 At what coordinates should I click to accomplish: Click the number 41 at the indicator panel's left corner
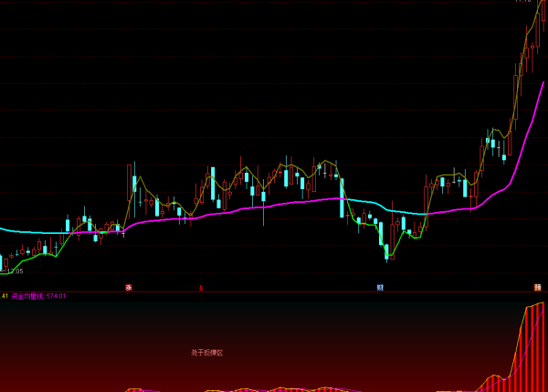point(5,296)
